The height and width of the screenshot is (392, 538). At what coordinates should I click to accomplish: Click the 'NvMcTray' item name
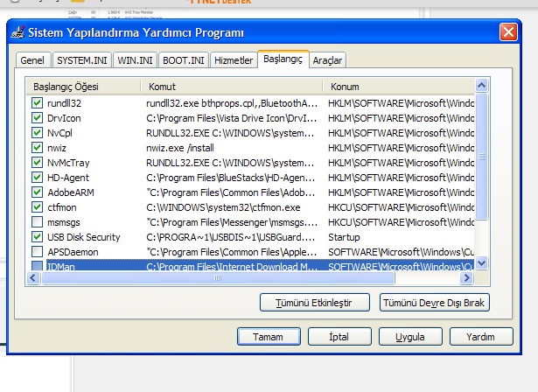68,163
